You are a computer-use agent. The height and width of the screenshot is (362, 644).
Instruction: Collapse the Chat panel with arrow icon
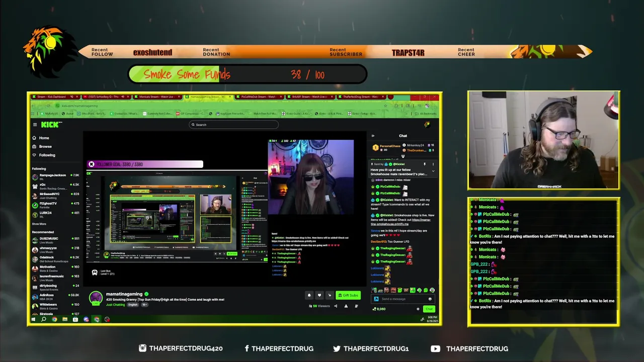pos(373,136)
